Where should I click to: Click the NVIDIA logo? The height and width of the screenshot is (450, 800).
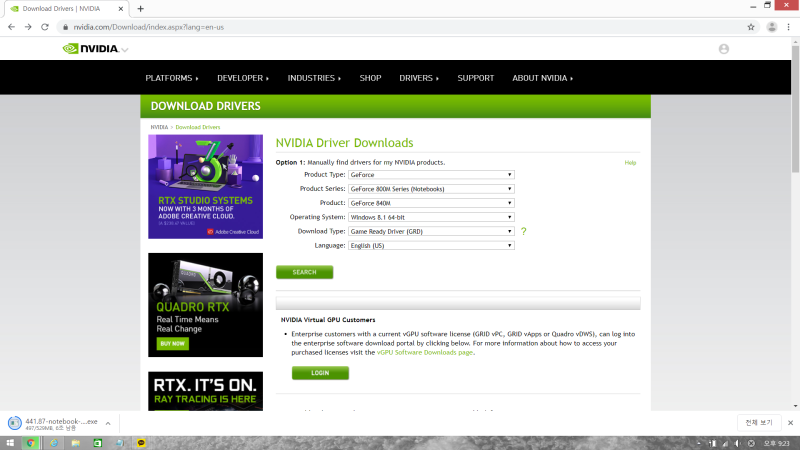91,48
